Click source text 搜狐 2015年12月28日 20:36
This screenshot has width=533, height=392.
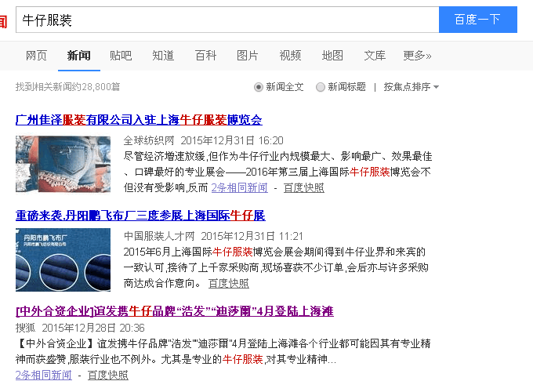click(80, 328)
